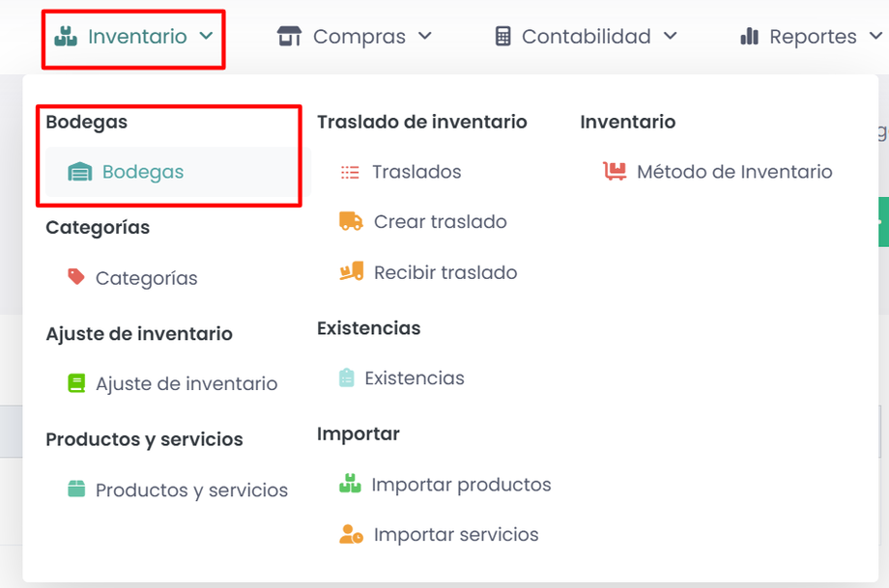
Task: Expand the Compras dropdown chevron
Action: point(424,37)
